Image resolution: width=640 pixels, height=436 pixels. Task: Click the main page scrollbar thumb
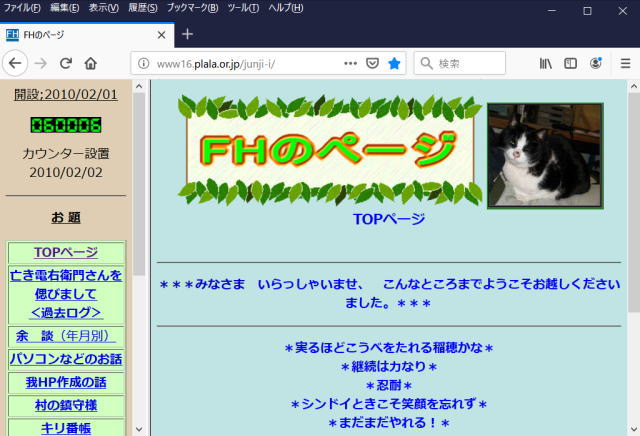[x=634, y=203]
